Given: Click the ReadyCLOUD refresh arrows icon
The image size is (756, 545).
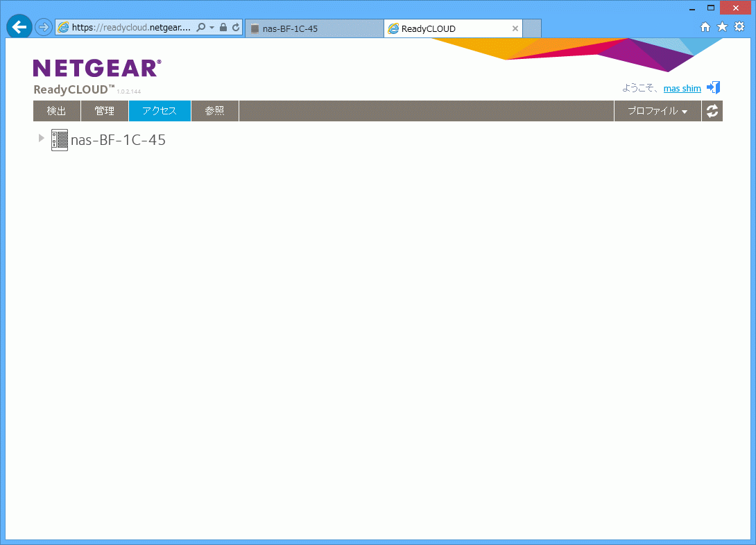Looking at the screenshot, I should click(712, 111).
